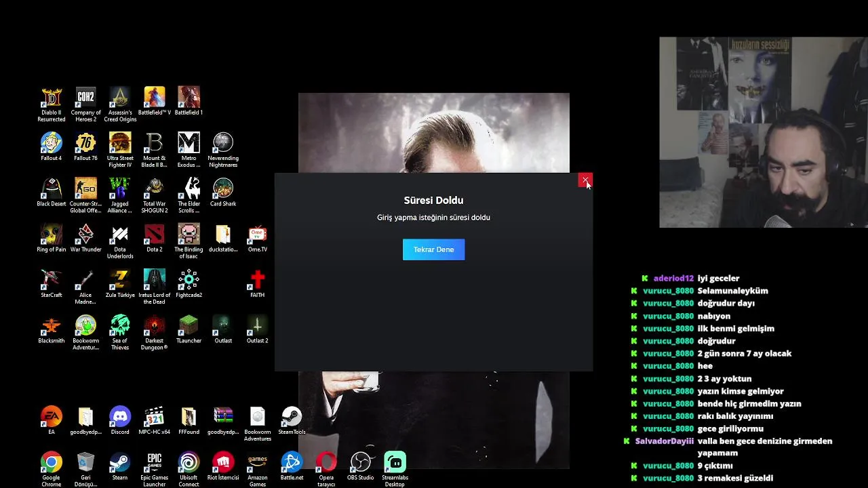Click the webcam overlay video
This screenshot has height=488, width=868.
pos(764,132)
